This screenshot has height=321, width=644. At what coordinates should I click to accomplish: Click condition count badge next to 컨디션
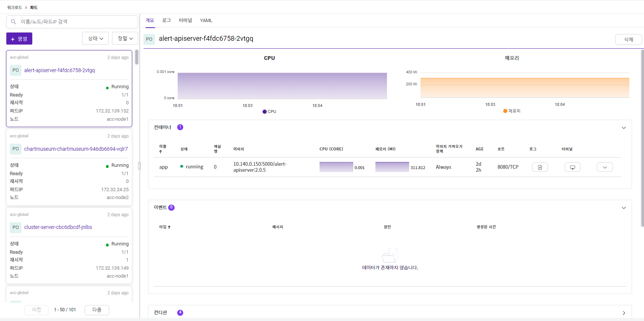point(180,312)
